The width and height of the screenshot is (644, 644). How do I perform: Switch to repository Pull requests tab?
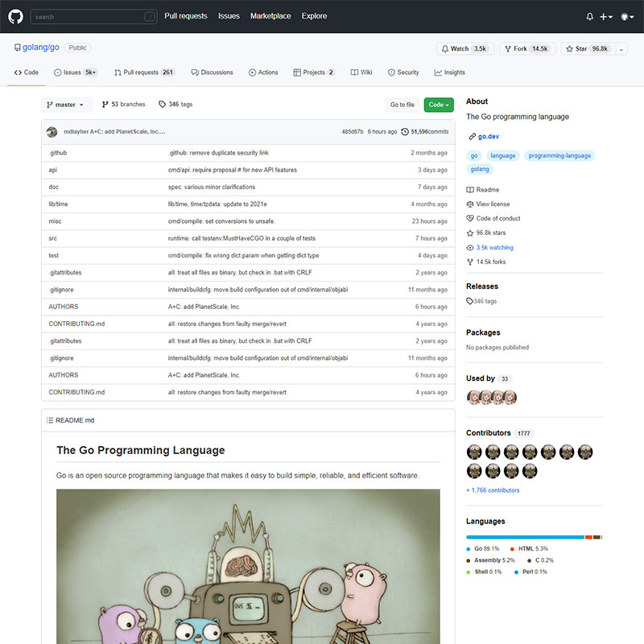pos(145,72)
